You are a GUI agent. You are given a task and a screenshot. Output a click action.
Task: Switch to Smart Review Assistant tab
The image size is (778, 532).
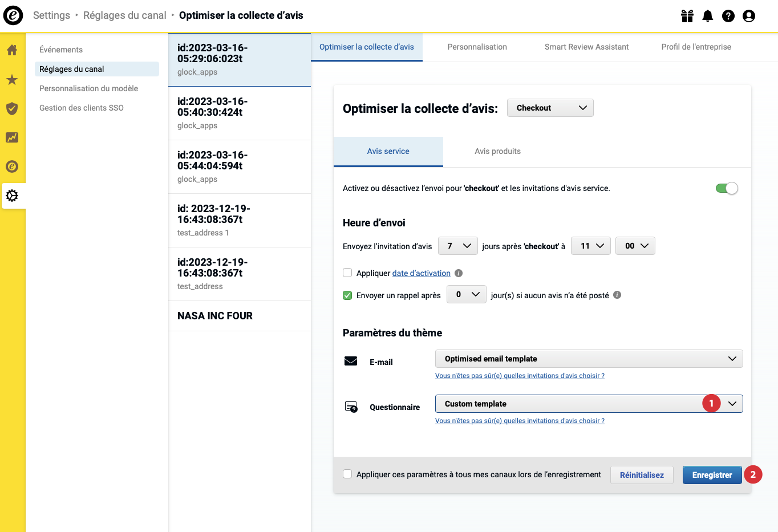586,47
